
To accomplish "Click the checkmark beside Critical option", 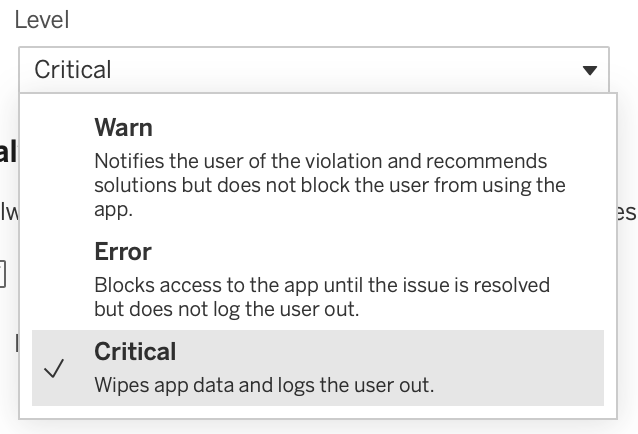I will click(54, 369).
